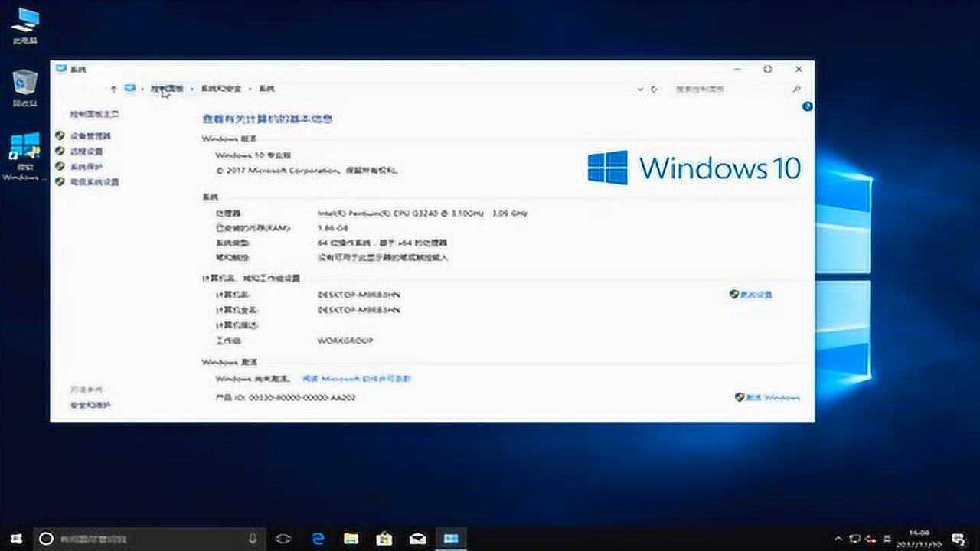Open File Explorer from taskbar
Screen dimensions: 980x551
click(x=352, y=538)
